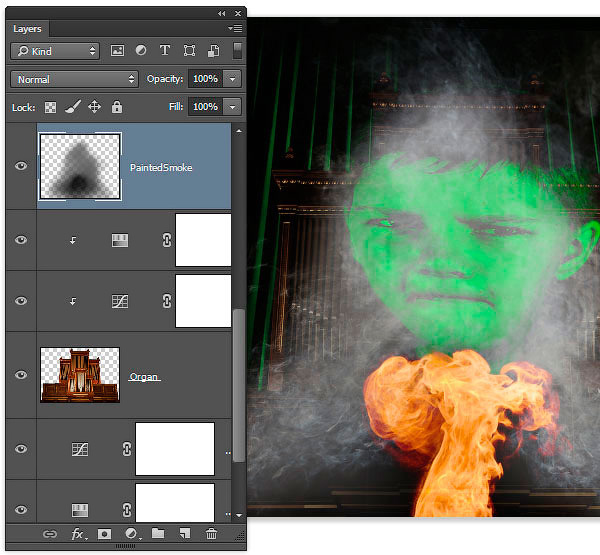600x555 pixels.
Task: Delete layer with the trash icon
Action: click(211, 533)
